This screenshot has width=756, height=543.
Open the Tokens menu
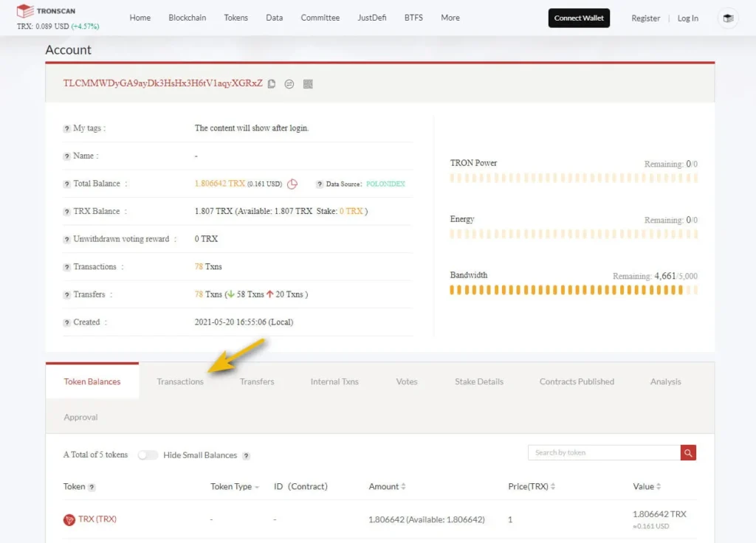(236, 18)
